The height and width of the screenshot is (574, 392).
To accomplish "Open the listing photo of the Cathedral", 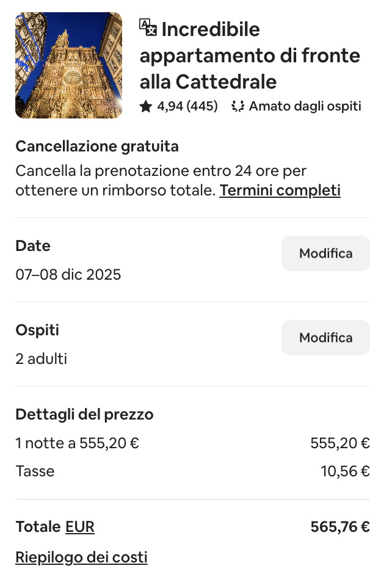I will click(68, 65).
